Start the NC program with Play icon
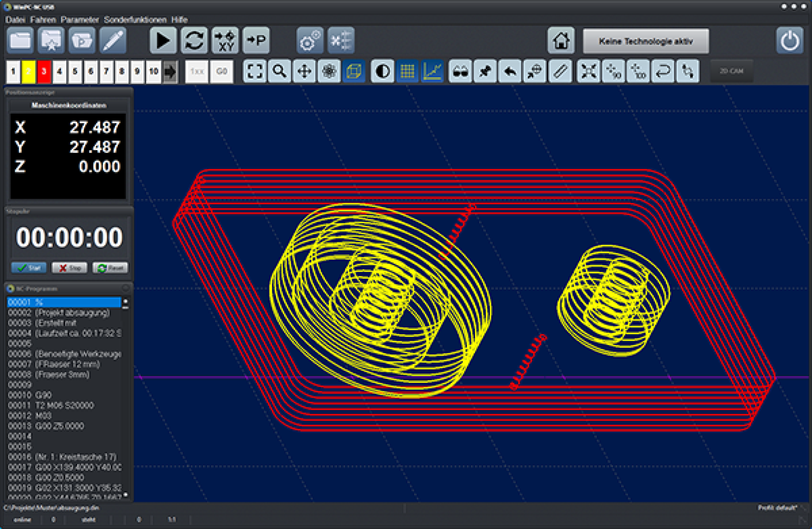The width and height of the screenshot is (812, 529). tap(163, 41)
